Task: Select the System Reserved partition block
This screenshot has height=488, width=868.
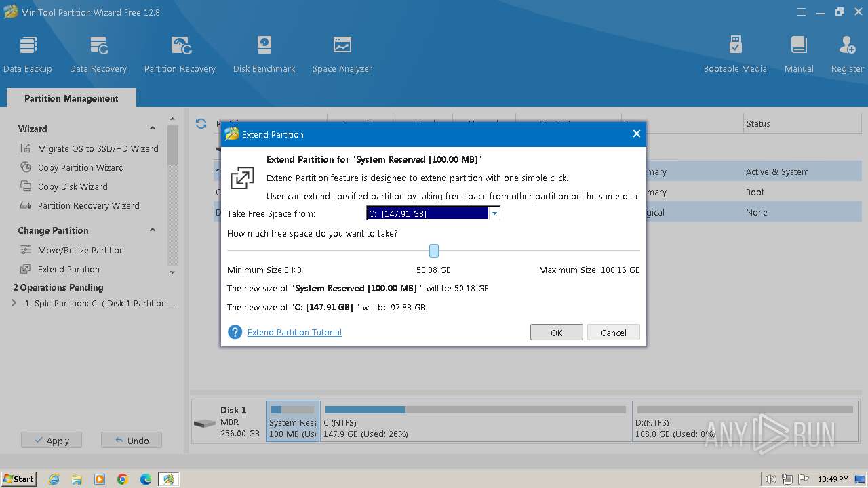Action: [x=292, y=421]
